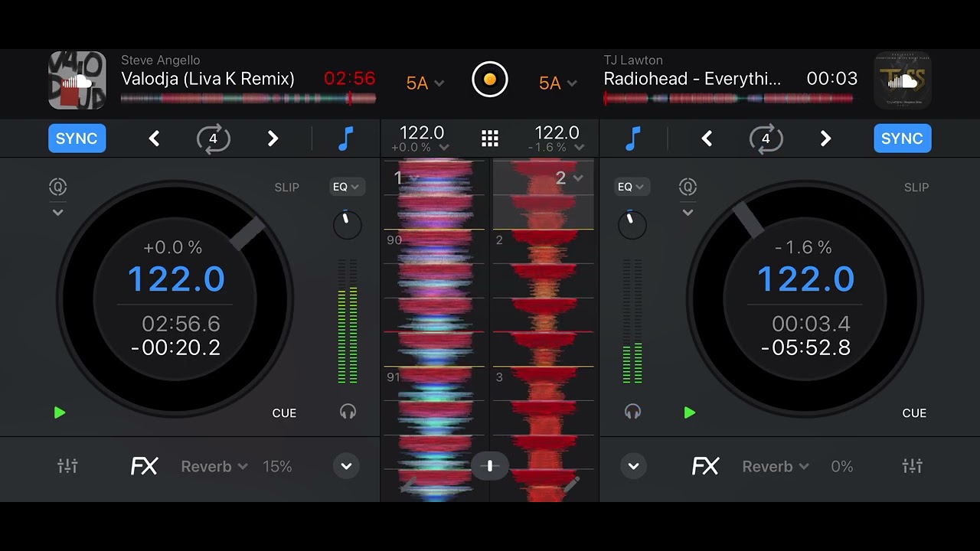Viewport: 980px width, 551px height.
Task: Activate the 4-beat loop on right deck
Action: (x=766, y=139)
